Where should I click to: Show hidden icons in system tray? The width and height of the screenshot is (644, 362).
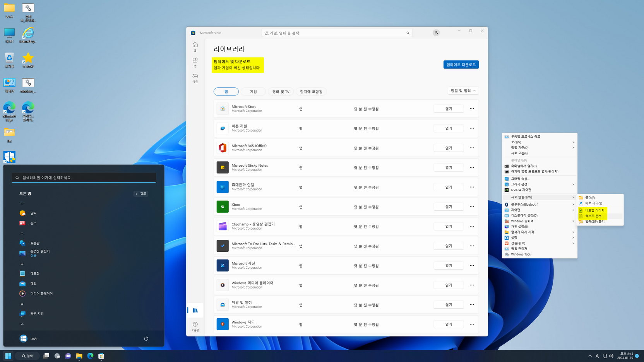[x=590, y=356]
